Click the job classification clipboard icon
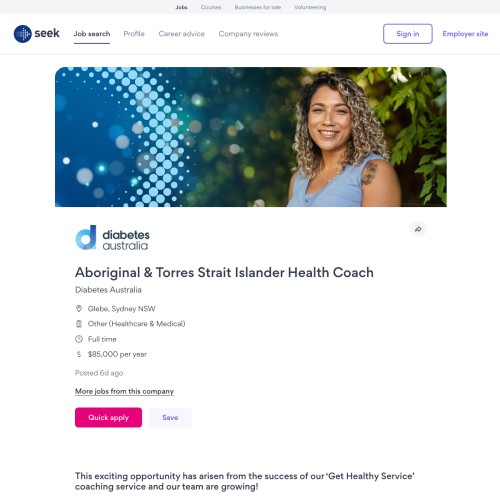 [79, 324]
